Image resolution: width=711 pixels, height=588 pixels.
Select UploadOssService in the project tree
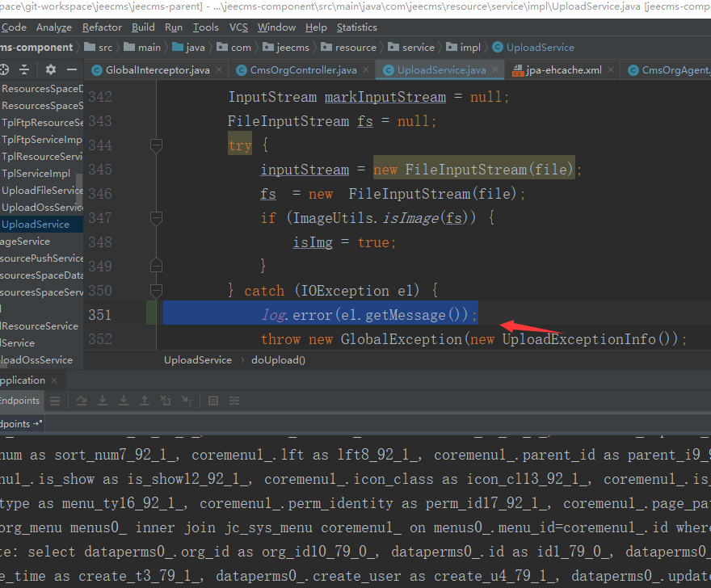pos(42,208)
